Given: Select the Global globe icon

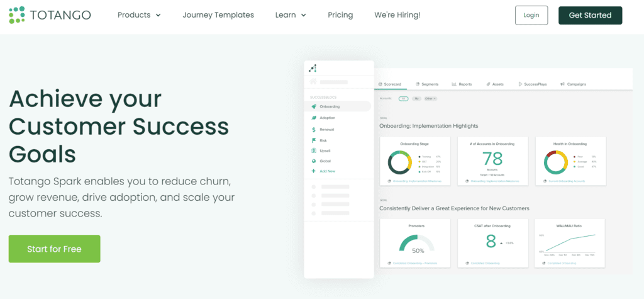Looking at the screenshot, I should point(314,161).
